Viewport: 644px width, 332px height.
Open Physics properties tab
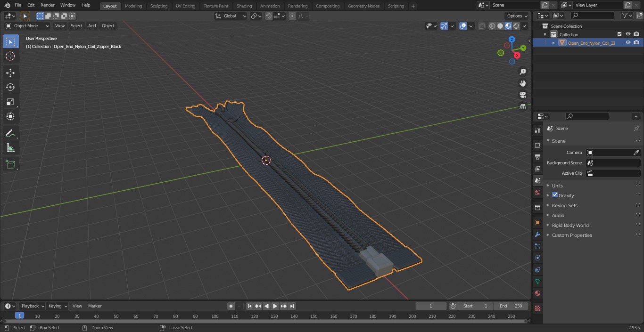537,258
